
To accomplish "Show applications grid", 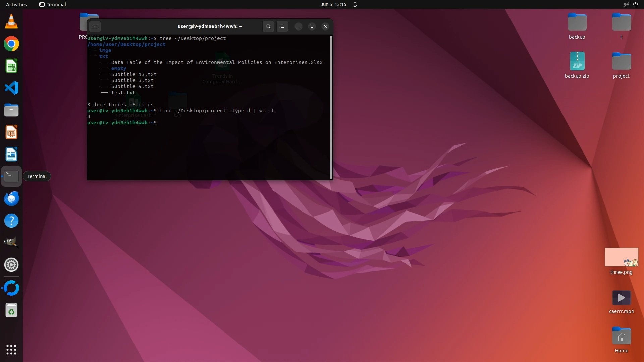I will 11,350.
